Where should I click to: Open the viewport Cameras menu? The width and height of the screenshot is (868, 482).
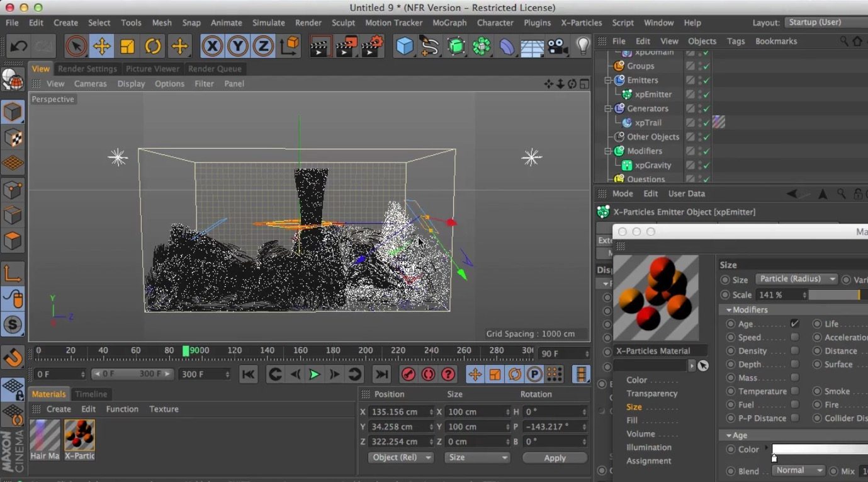(x=91, y=84)
